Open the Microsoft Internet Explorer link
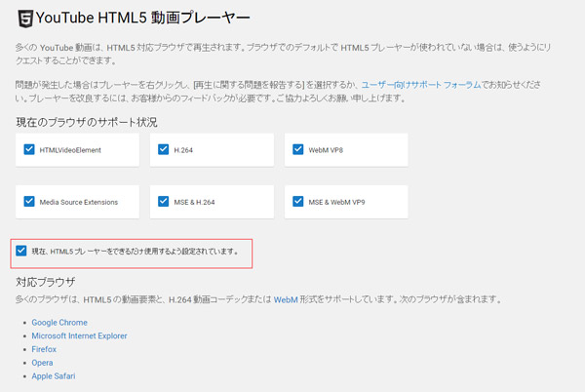This screenshot has width=585, height=392. point(79,335)
